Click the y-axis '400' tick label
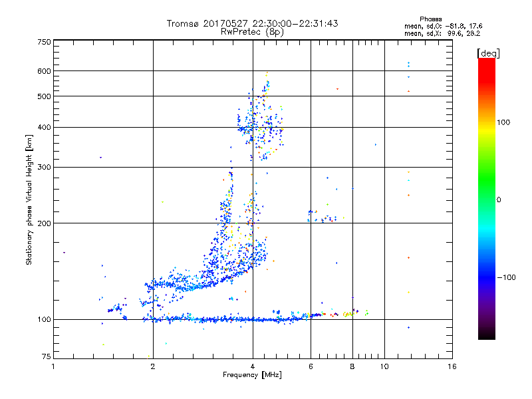The height and width of the screenshot is (399, 532). [45, 127]
